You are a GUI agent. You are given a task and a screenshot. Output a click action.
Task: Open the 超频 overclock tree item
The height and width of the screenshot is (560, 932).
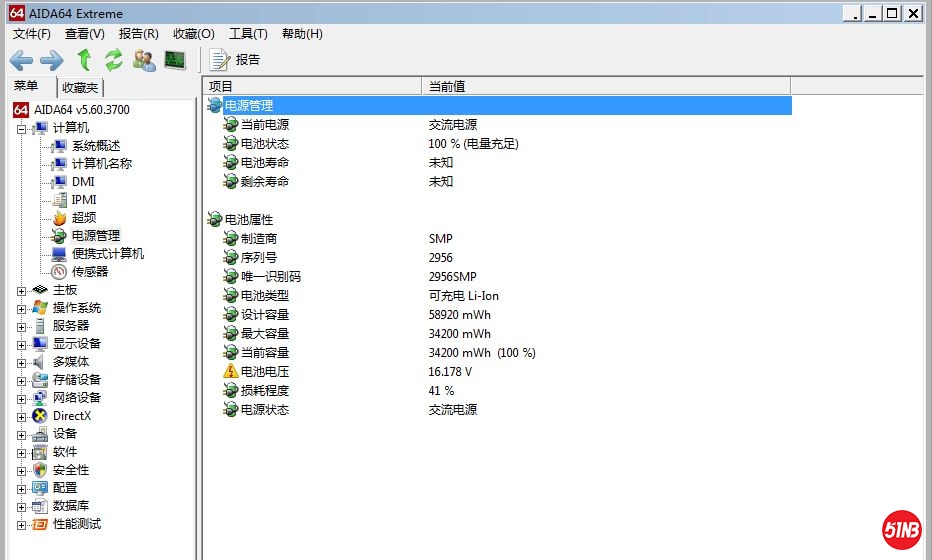[x=83, y=218]
